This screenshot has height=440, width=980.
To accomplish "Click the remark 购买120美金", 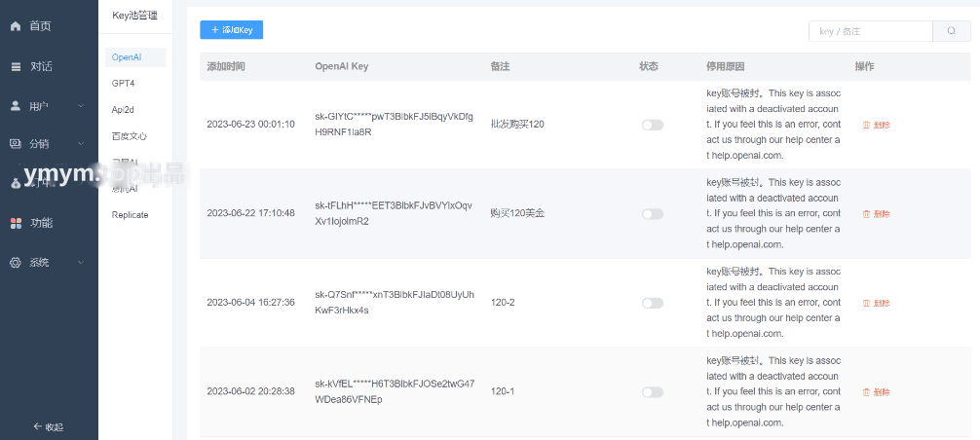I will (x=517, y=213).
